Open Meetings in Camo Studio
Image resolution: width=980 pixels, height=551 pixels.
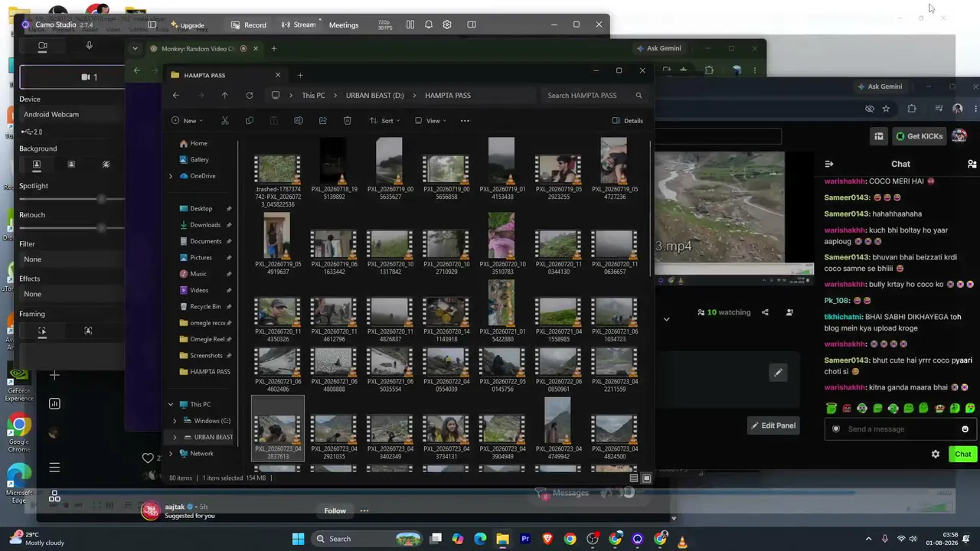coord(344,24)
